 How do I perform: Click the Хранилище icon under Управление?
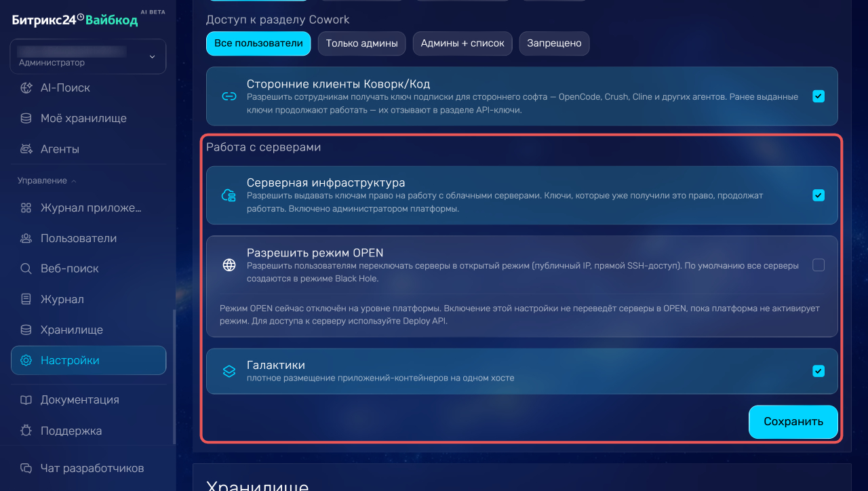tap(26, 330)
